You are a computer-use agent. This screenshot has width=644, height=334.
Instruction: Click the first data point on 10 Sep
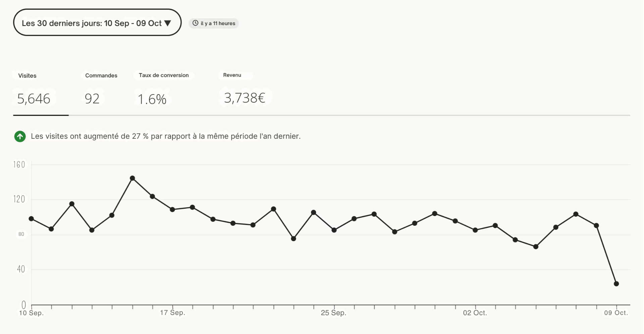point(31,218)
